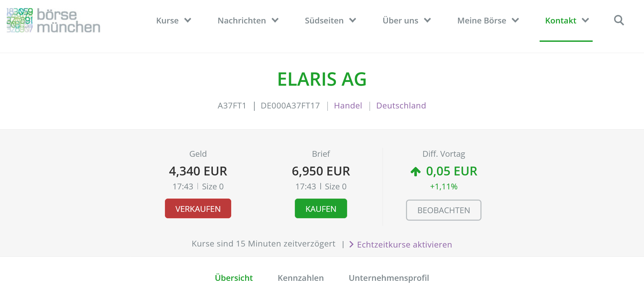Open the Nachrichten menu
Image resolution: width=644 pixels, height=289 pixels.
point(241,21)
